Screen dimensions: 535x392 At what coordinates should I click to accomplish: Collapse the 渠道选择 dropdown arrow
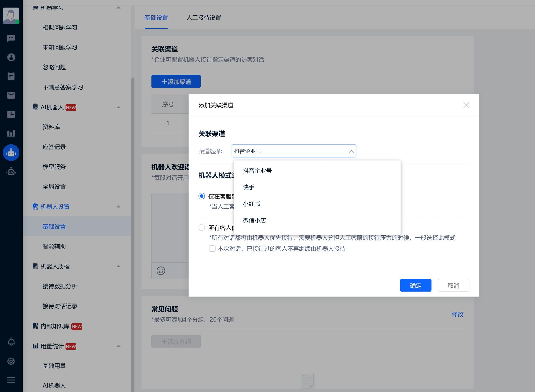[x=351, y=151]
